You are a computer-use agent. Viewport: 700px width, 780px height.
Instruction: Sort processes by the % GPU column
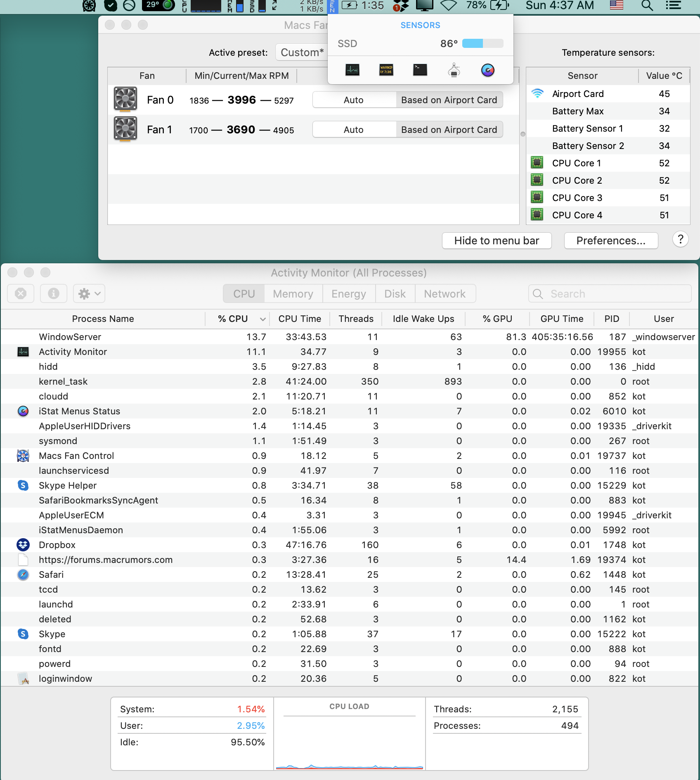point(497,319)
